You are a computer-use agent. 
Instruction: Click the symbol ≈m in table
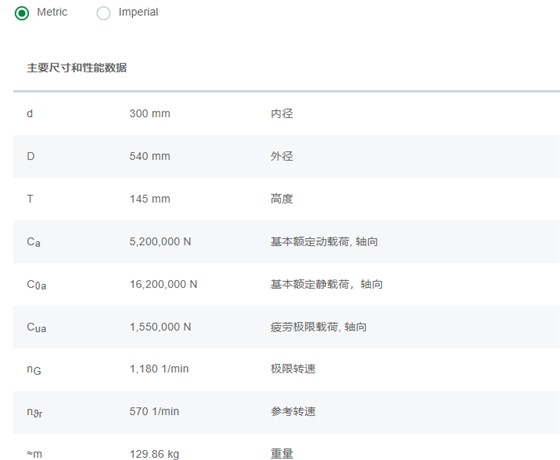[34, 454]
